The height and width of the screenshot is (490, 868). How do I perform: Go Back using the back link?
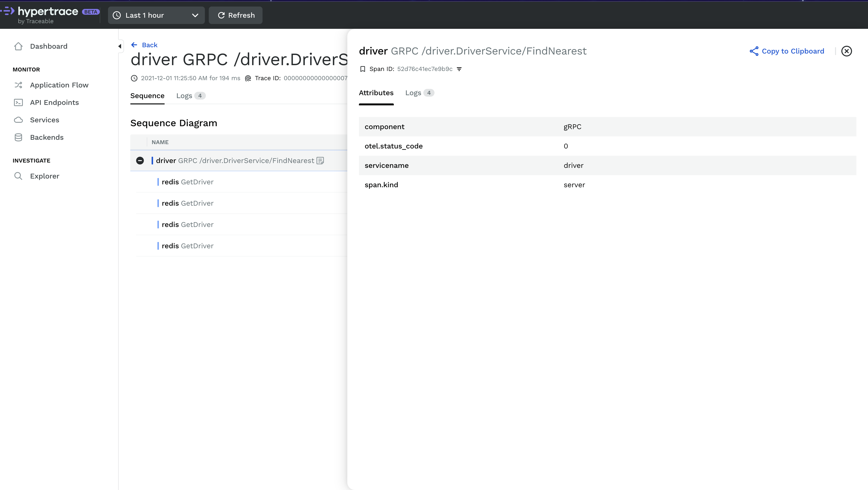pyautogui.click(x=144, y=45)
